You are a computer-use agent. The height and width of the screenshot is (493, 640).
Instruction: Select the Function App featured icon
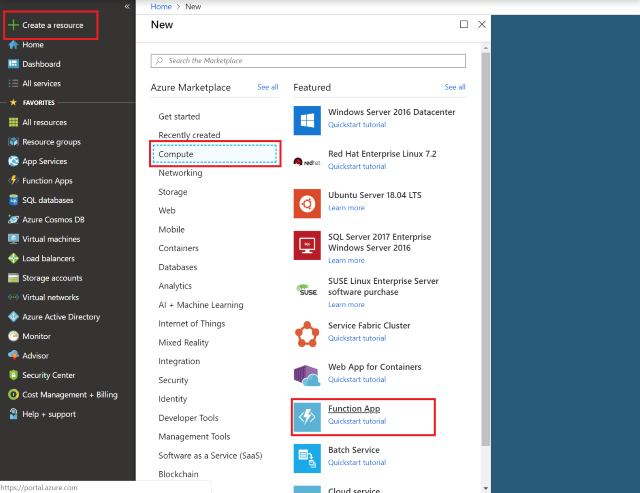[307, 417]
